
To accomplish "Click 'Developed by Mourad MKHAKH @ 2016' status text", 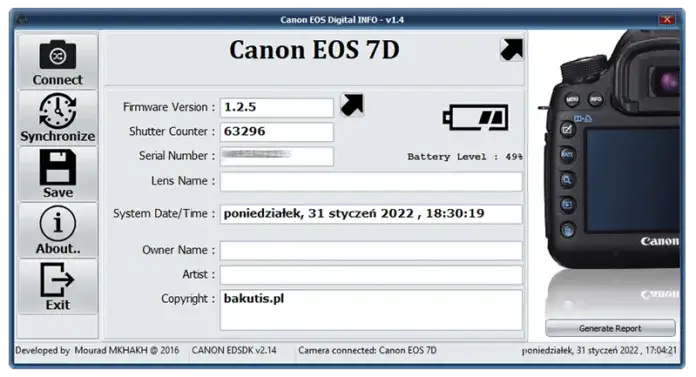I will click(97, 350).
